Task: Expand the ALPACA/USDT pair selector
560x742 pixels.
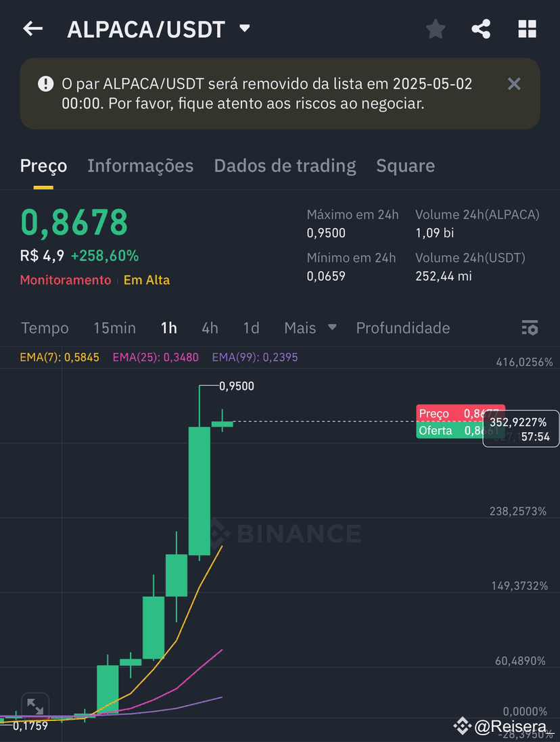Action: click(245, 28)
